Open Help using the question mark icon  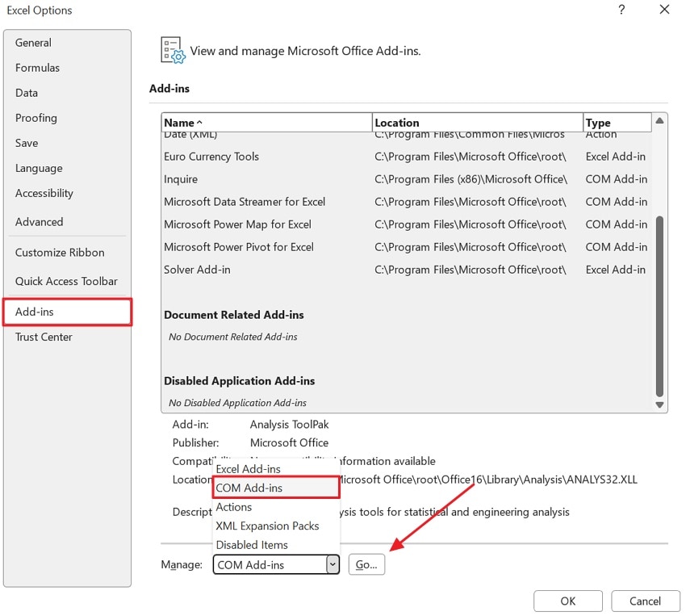pyautogui.click(x=621, y=10)
